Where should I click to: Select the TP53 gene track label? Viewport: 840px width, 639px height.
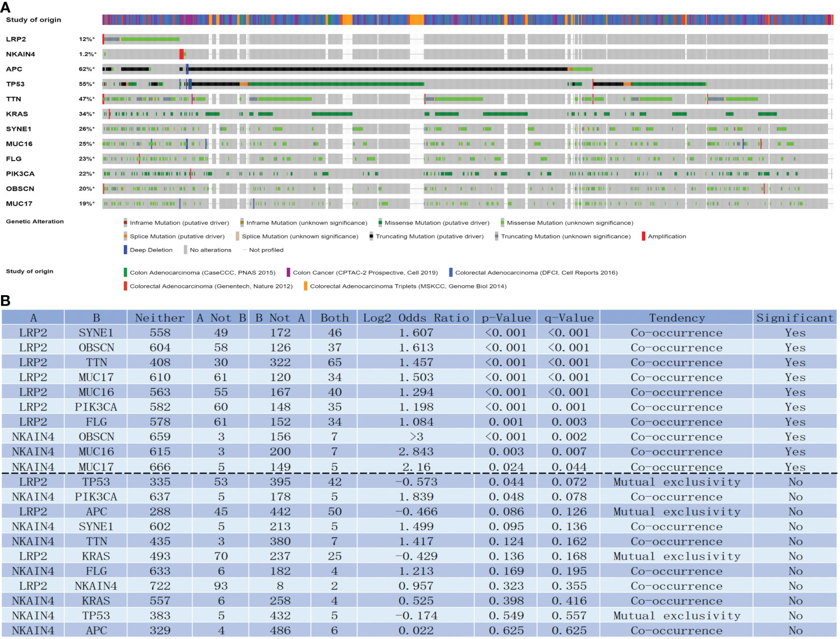[15, 84]
